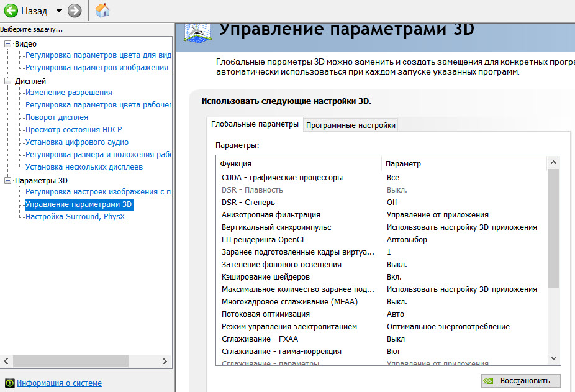Screen dimensions: 575x392
Task: Click the Восстановить button
Action: point(521,381)
